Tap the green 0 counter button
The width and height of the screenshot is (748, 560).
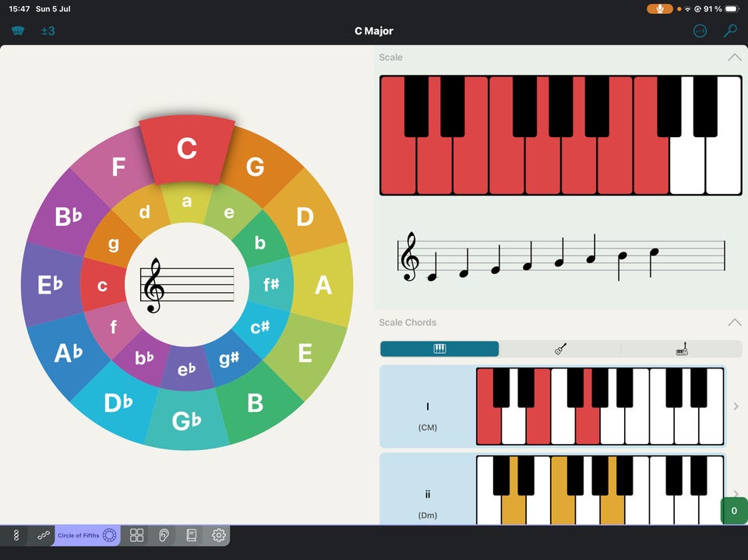734,511
